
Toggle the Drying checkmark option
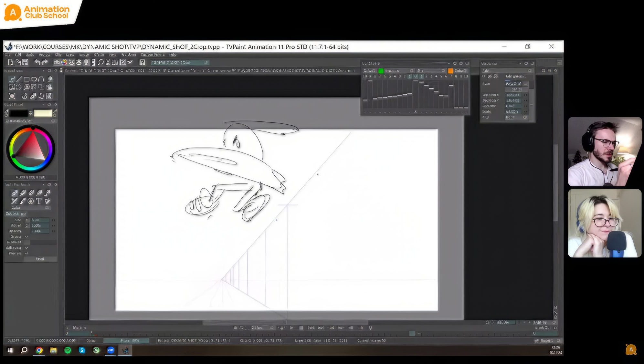pos(27,237)
